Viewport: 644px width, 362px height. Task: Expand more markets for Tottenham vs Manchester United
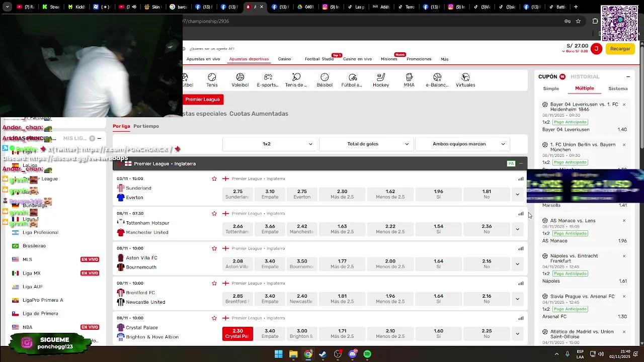[x=517, y=229]
